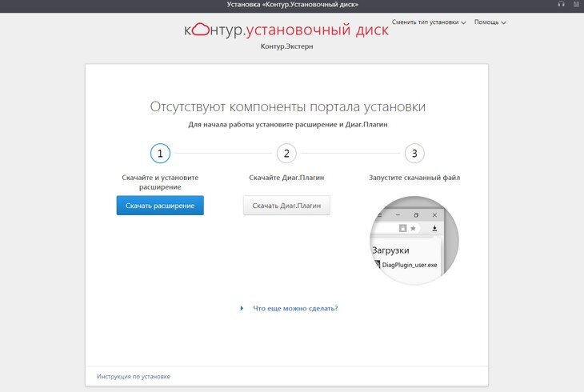Image resolution: width=584 pixels, height=392 pixels.
Task: Click the установочный диск title text
Action: (x=317, y=30)
